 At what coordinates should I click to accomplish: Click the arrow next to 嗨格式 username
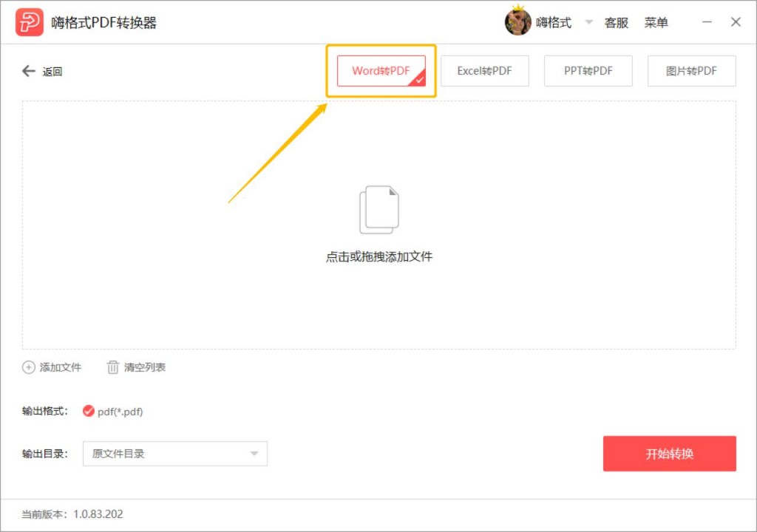click(588, 23)
